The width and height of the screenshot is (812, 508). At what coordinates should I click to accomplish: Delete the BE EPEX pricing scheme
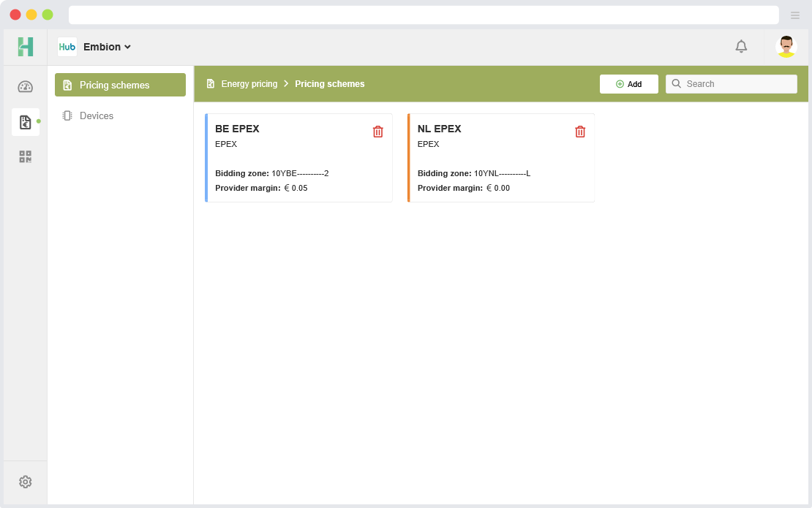(377, 132)
